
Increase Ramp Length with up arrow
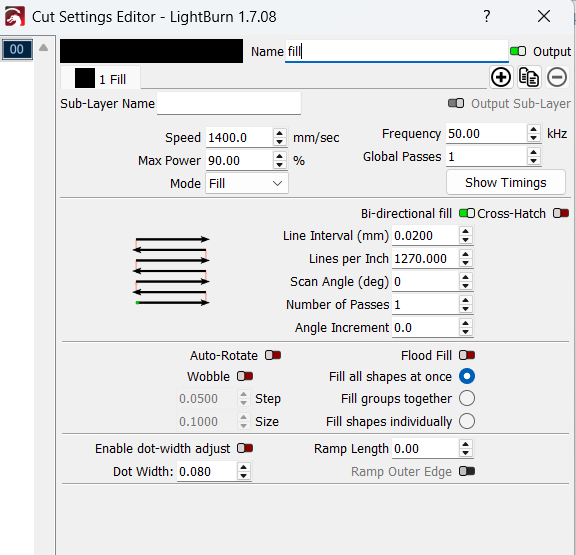coord(465,444)
